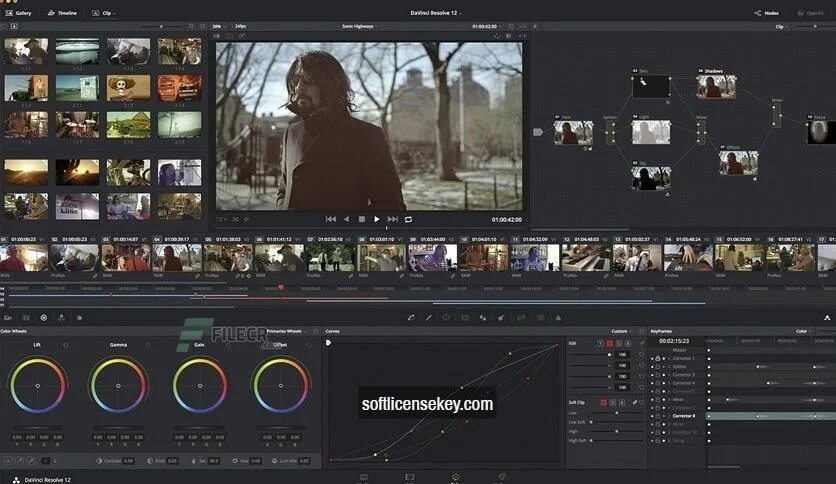Viewport: 836px width, 484px height.
Task: Select the Shadows node in node editor
Action: pyautogui.click(x=717, y=86)
